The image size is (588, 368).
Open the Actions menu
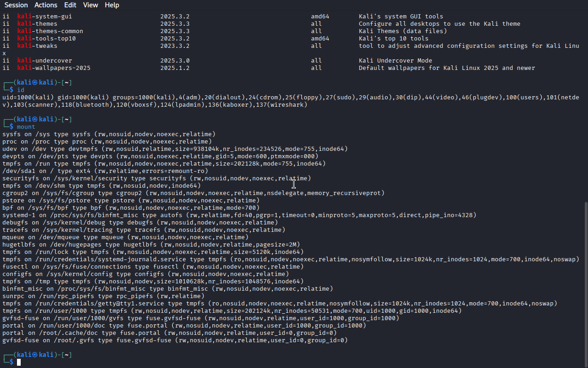click(x=45, y=5)
